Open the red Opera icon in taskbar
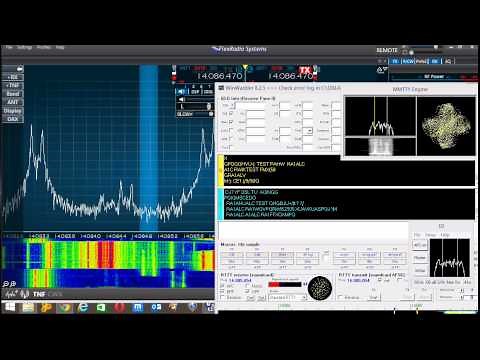This screenshot has width=480, height=360. pyautogui.click(x=119, y=307)
